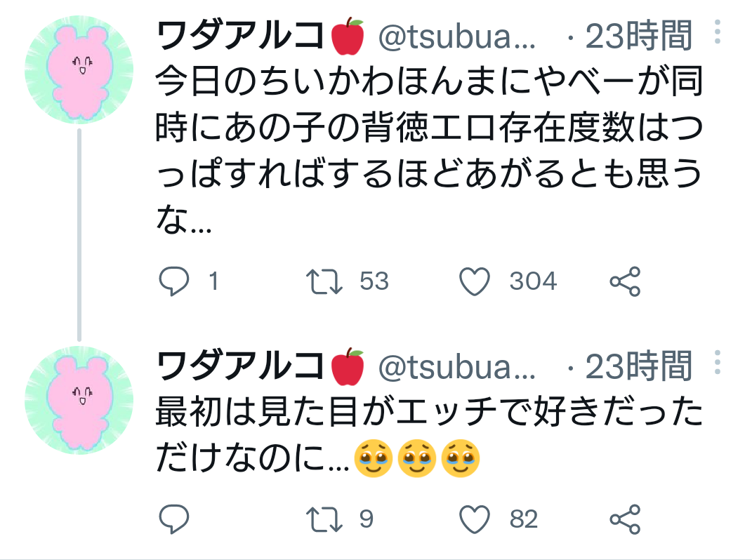Share the second tweet via share icon
The image size is (752, 560).
pos(624,519)
